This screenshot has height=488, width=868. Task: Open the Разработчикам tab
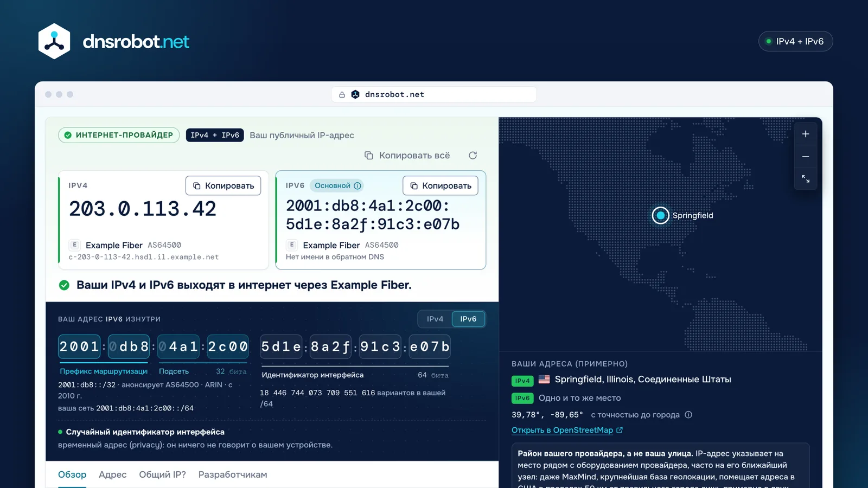233,474
